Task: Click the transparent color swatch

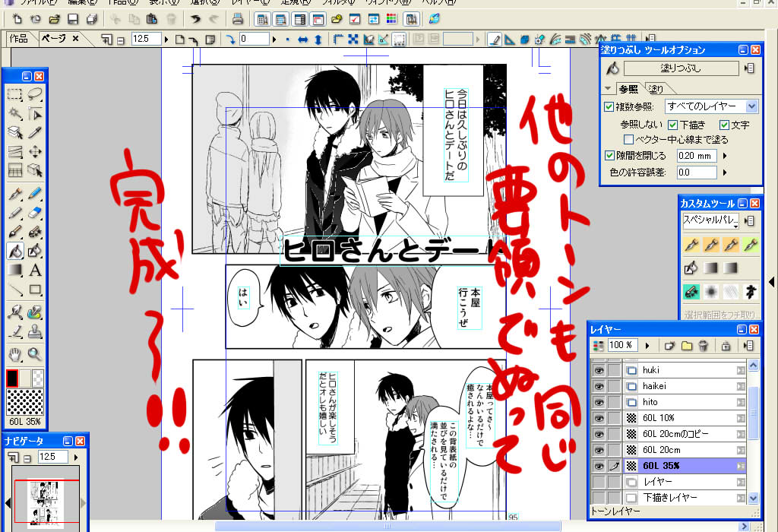Action: click(38, 378)
